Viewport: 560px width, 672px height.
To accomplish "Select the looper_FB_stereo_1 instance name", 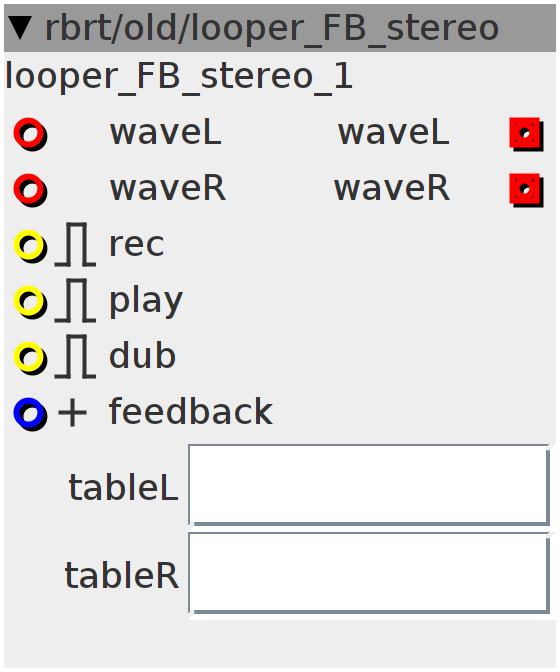I will click(179, 77).
